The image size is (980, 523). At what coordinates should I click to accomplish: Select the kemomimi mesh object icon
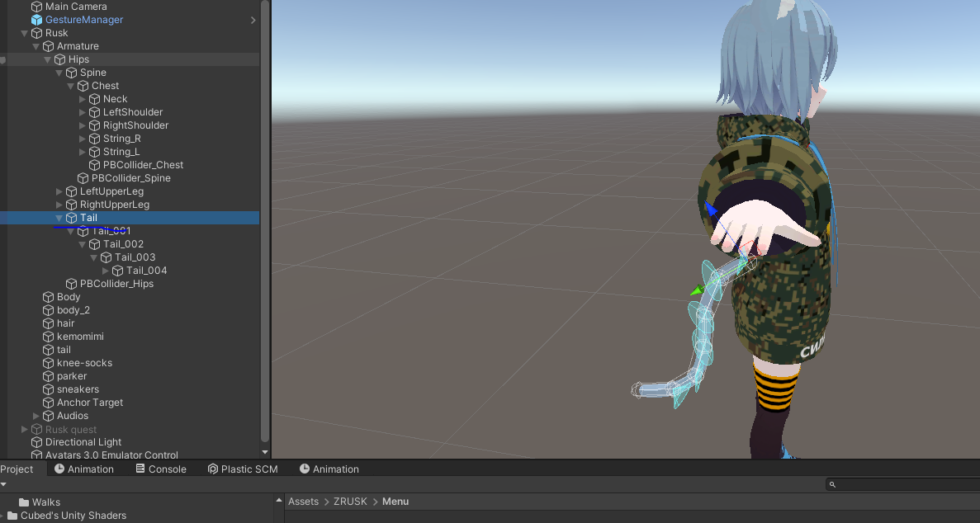coord(48,337)
